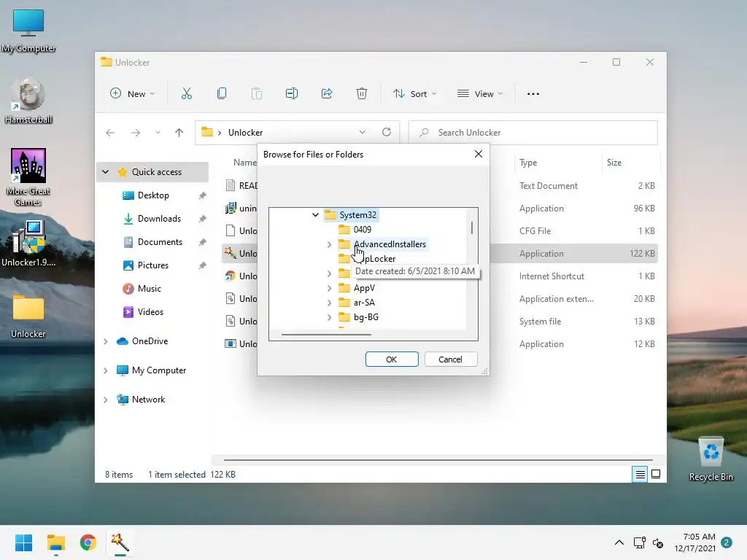Select the AppV folder in tree

coord(357,288)
